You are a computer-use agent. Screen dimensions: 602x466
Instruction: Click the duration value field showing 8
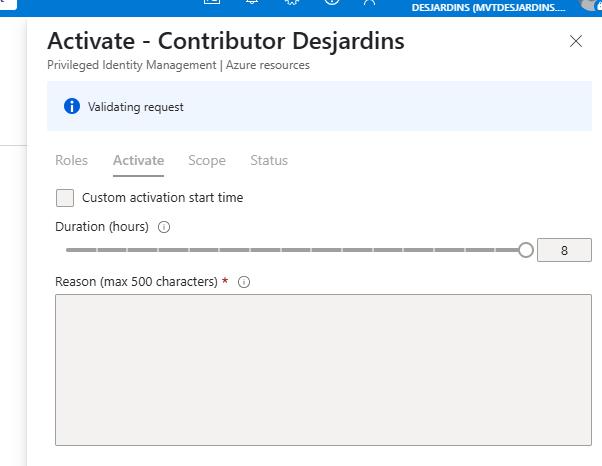click(x=564, y=250)
